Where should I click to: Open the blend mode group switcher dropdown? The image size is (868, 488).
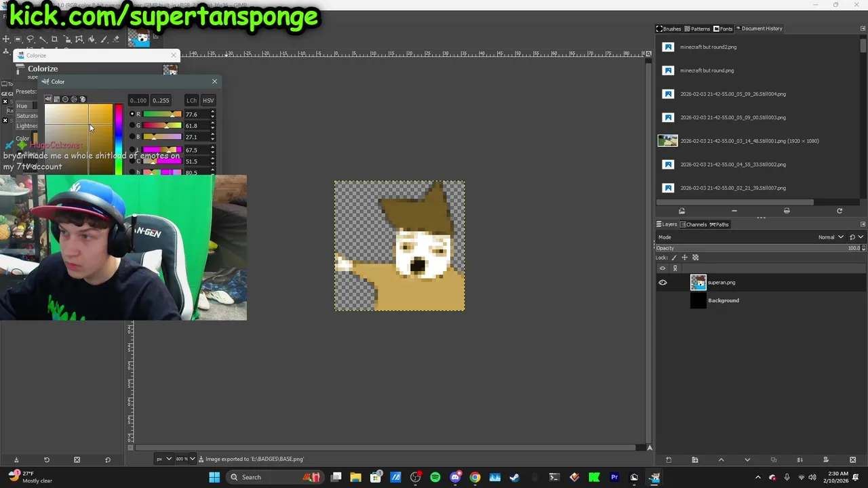(x=856, y=237)
